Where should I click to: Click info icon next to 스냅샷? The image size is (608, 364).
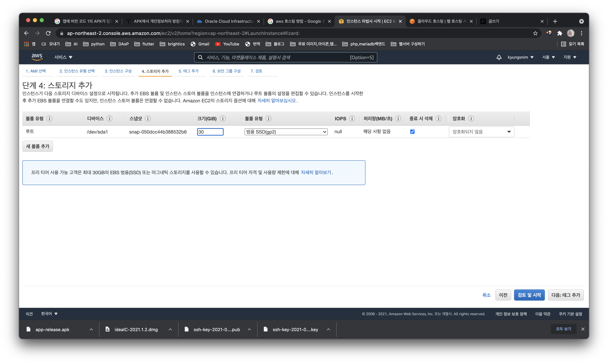click(148, 118)
